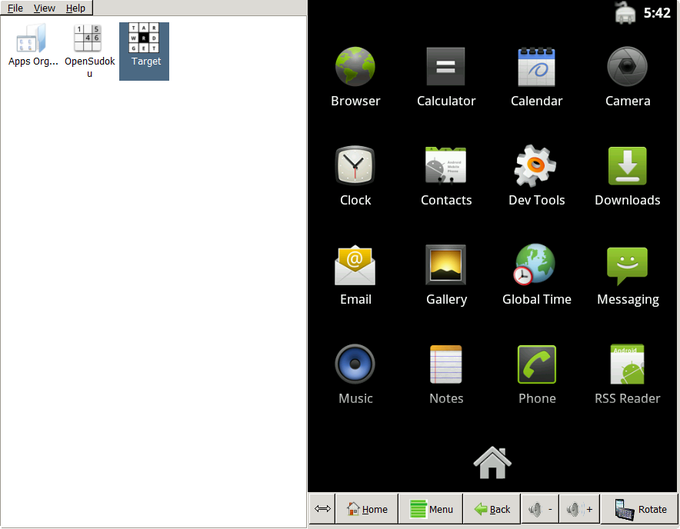Image resolution: width=680 pixels, height=529 pixels.
Task: Open the Contacts app
Action: [446, 176]
